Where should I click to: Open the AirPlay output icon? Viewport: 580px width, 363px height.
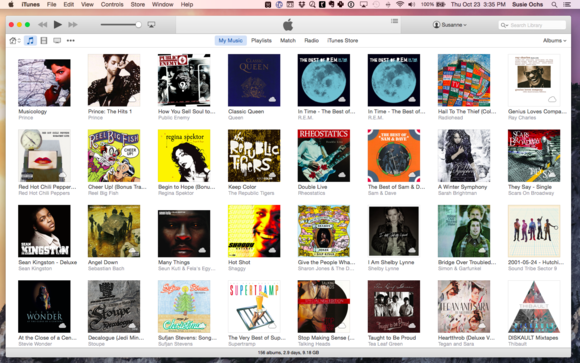point(151,25)
